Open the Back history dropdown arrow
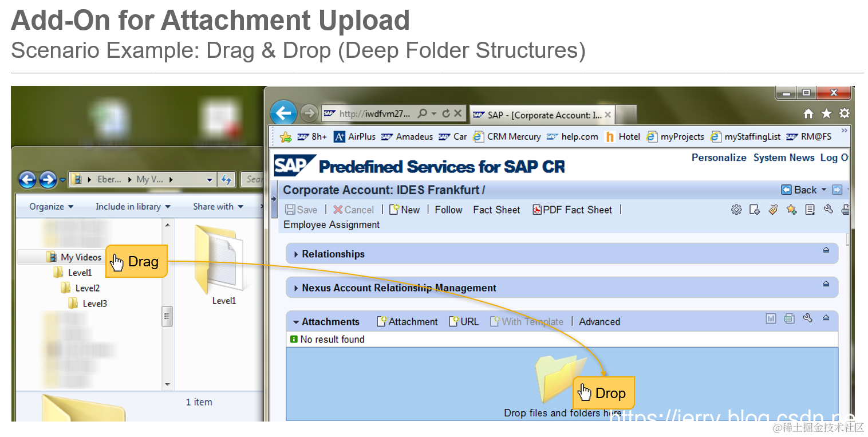Image resolution: width=868 pixels, height=437 pixels. (824, 190)
